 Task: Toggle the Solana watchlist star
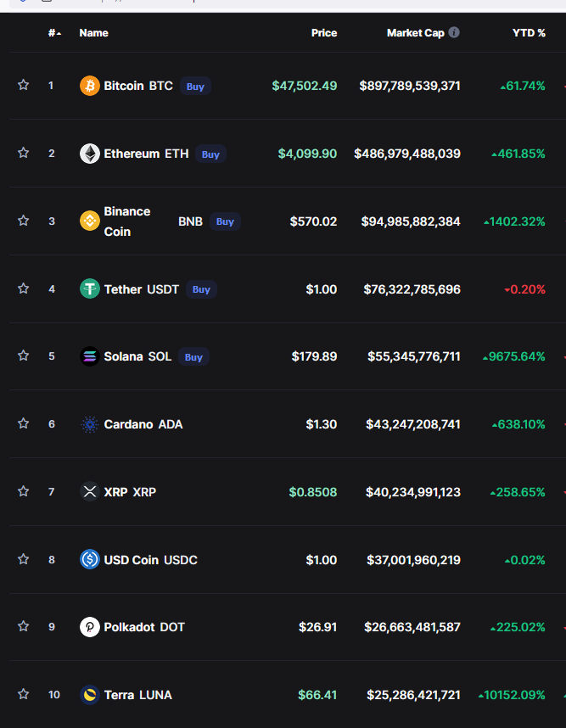[23, 356]
